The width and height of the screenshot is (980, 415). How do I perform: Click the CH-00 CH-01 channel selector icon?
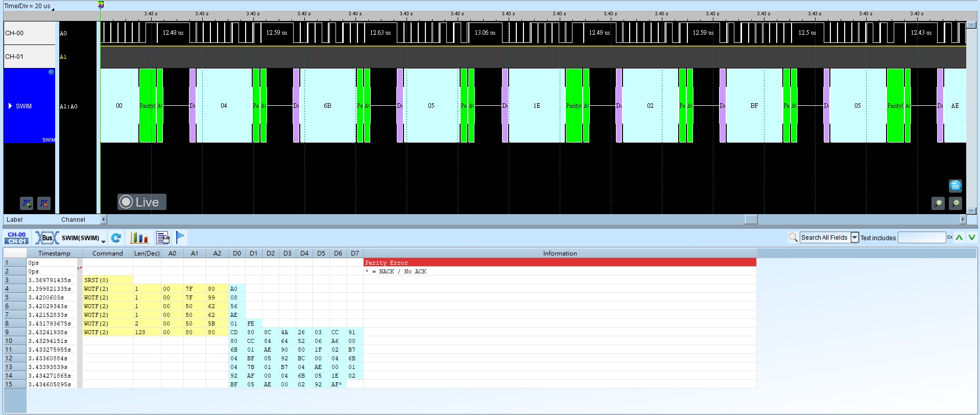click(17, 238)
